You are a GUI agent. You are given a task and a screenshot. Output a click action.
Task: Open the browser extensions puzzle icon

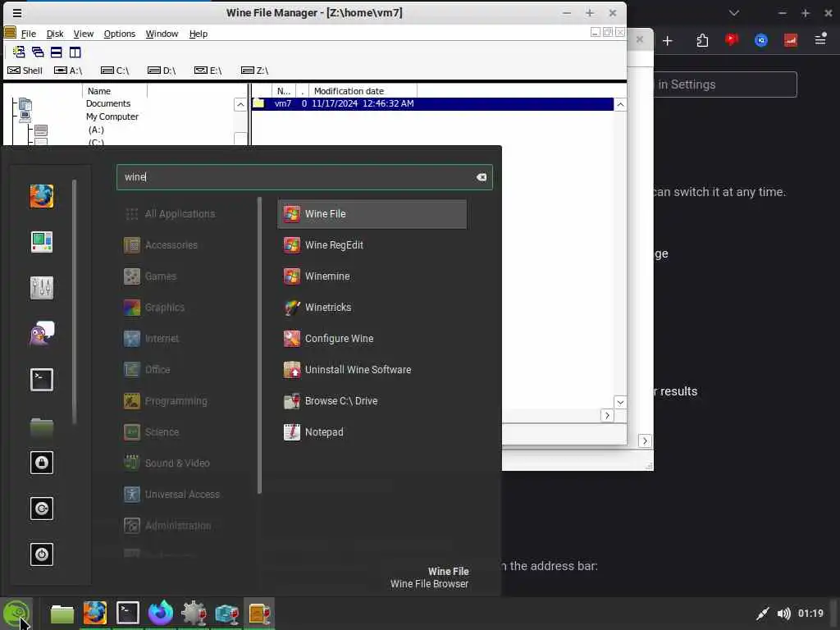[702, 40]
